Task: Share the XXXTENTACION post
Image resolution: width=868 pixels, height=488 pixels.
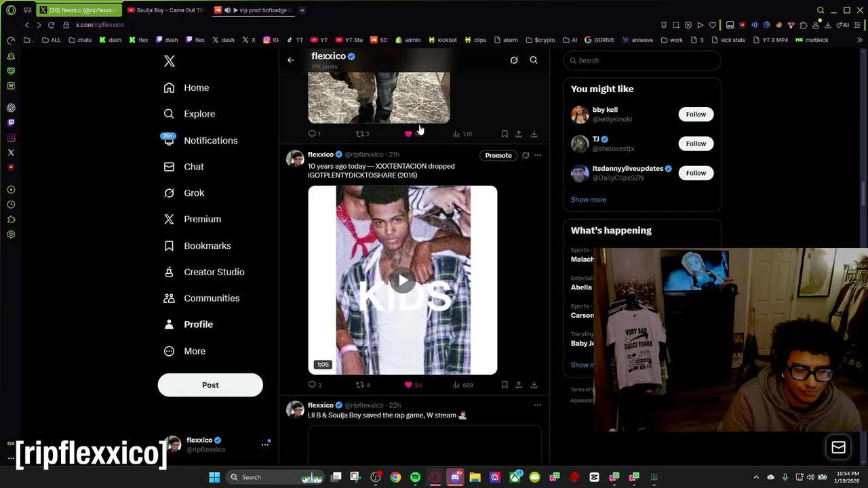Action: point(519,385)
